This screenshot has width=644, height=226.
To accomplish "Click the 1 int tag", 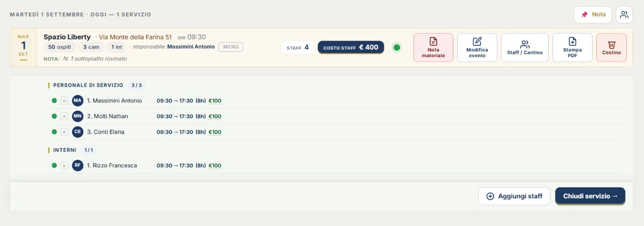I will [x=117, y=47].
